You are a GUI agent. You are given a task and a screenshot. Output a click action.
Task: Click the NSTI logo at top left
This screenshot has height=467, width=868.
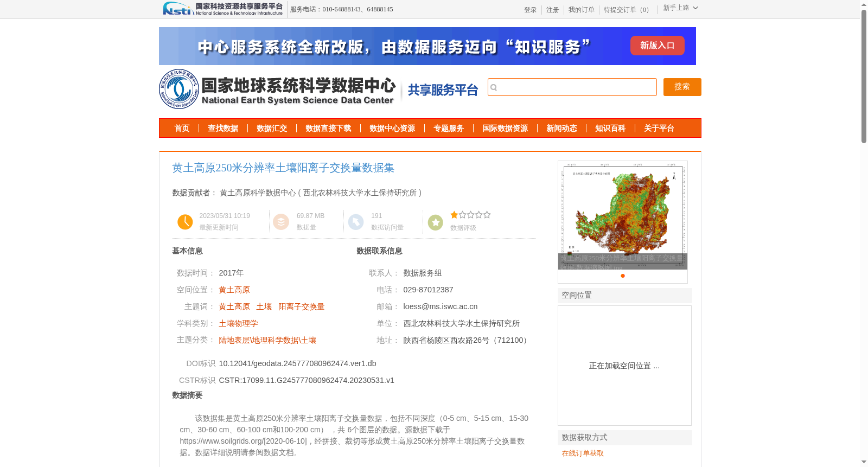point(223,9)
